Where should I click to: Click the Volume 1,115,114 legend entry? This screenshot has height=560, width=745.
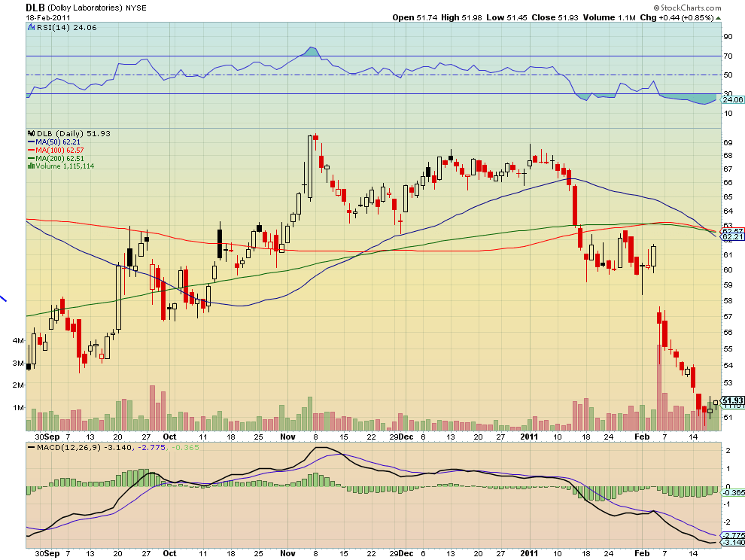[x=65, y=166]
